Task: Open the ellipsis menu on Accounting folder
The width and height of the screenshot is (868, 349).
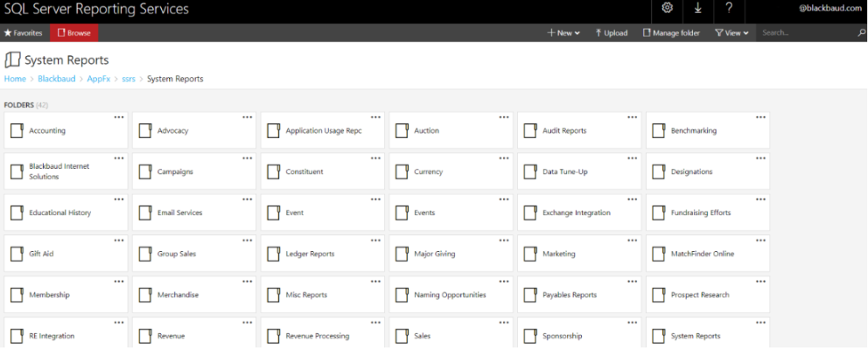Action: tap(119, 117)
